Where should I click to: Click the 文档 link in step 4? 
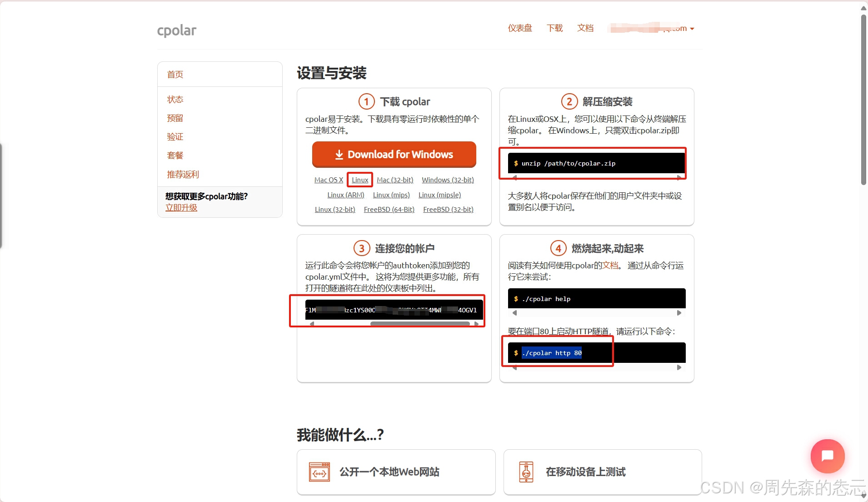[x=610, y=265]
